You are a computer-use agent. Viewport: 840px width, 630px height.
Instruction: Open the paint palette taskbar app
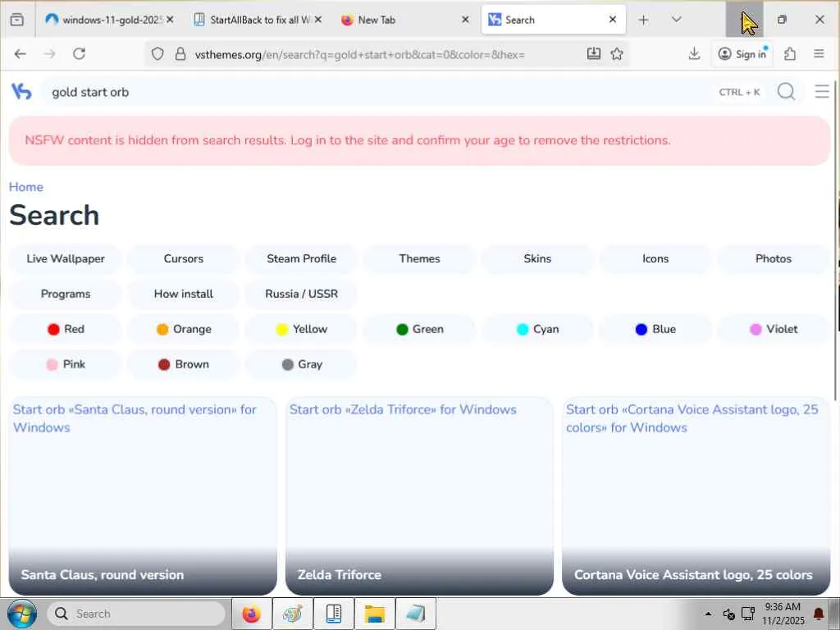[x=293, y=614]
